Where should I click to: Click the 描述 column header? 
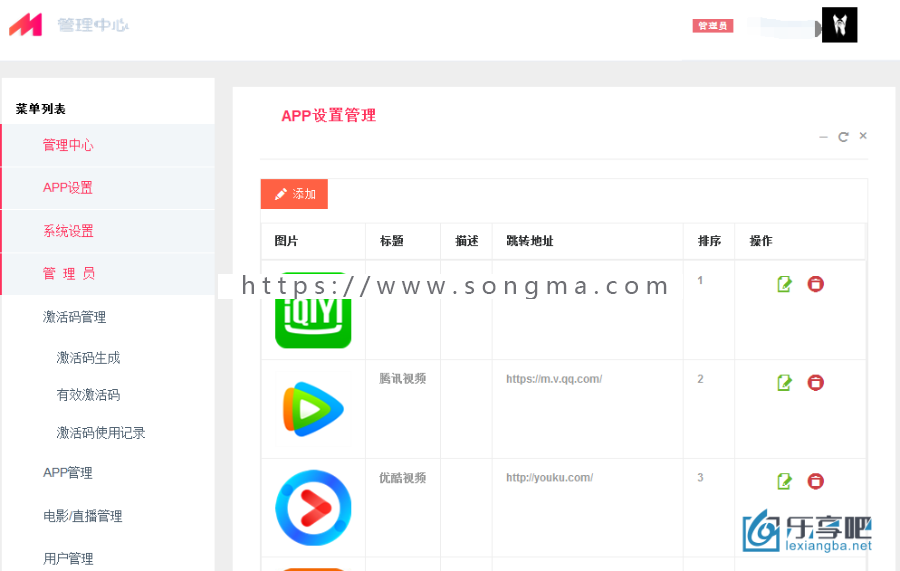pos(467,241)
